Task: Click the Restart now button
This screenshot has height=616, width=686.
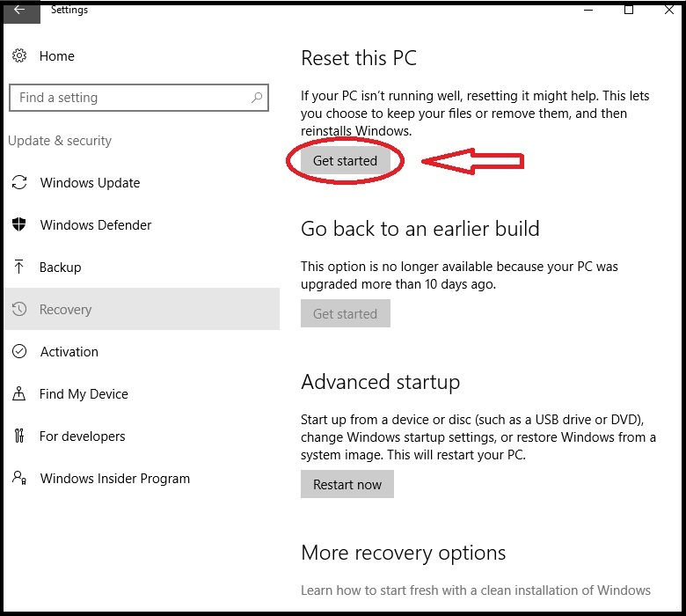Action: (x=347, y=485)
